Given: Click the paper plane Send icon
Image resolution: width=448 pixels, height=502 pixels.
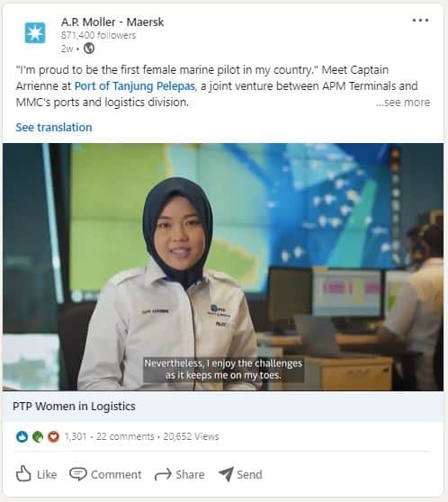Looking at the screenshot, I should pyautogui.click(x=226, y=474).
